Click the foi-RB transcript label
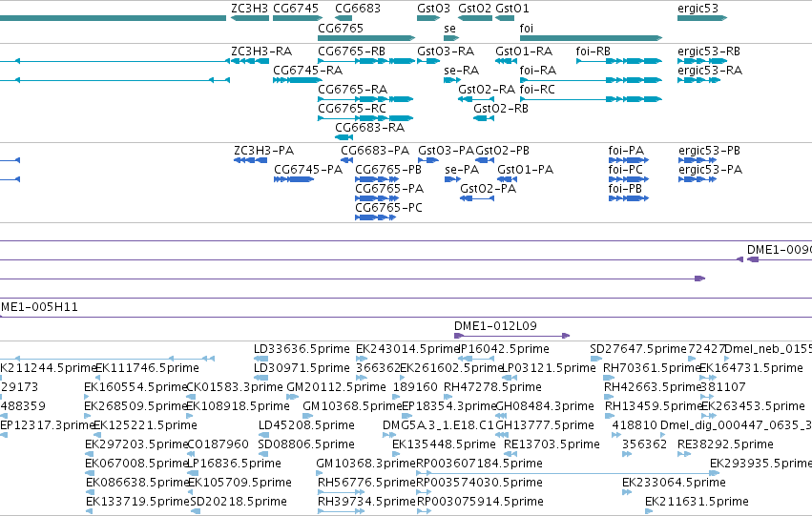812x516 pixels. (593, 52)
